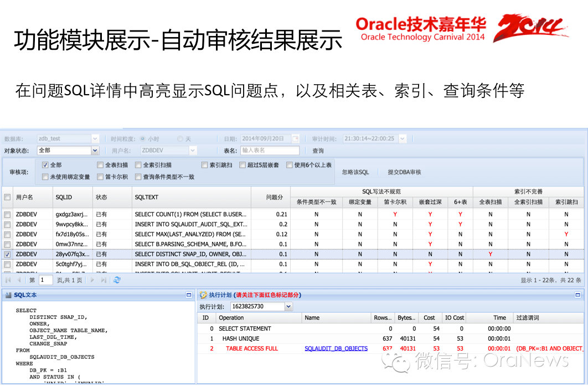Open the date calendar picker icon
The height and width of the screenshot is (391, 588).
tap(296, 139)
